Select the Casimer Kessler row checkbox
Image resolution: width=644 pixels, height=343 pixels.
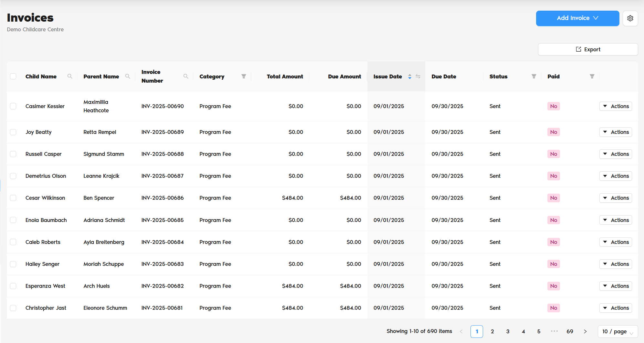pyautogui.click(x=13, y=106)
